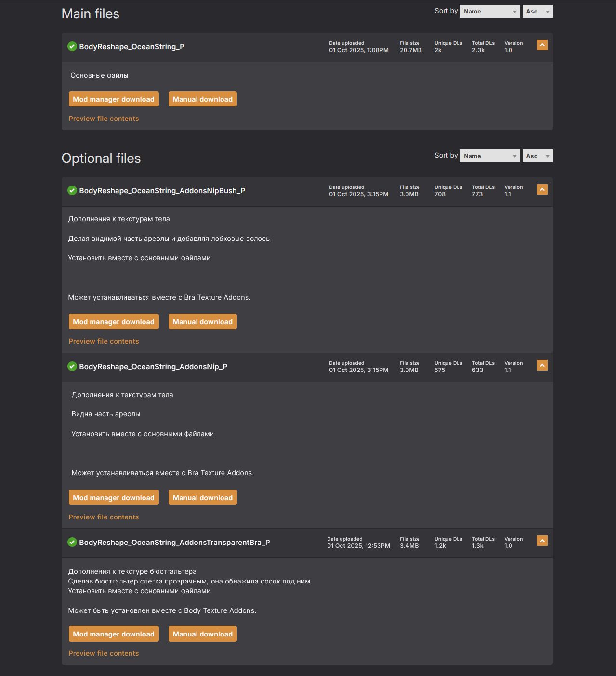
Task: Click green checkmark beside BodyReshape_OceanString_P
Action: [72, 47]
